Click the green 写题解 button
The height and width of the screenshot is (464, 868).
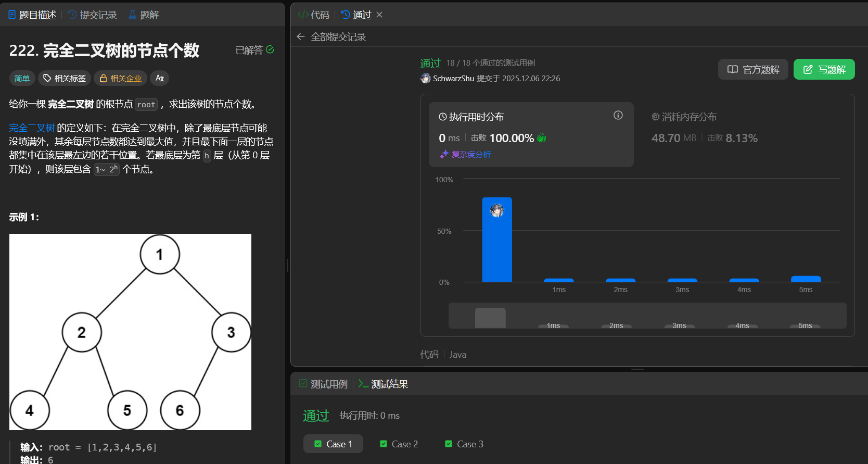coord(824,69)
